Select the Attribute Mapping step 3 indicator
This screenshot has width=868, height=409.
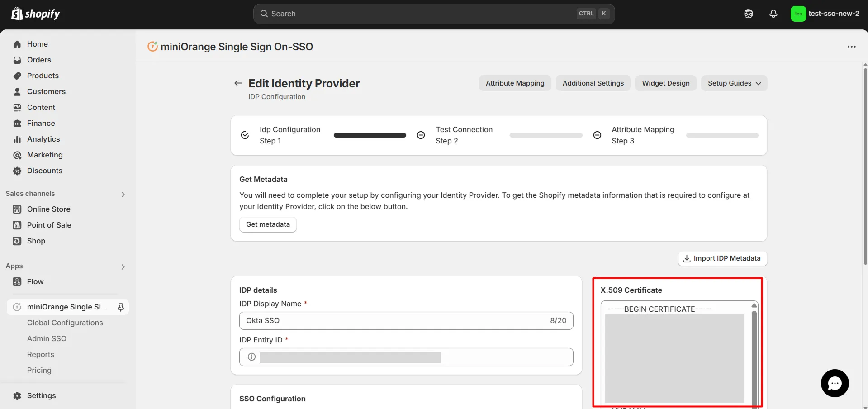point(597,135)
